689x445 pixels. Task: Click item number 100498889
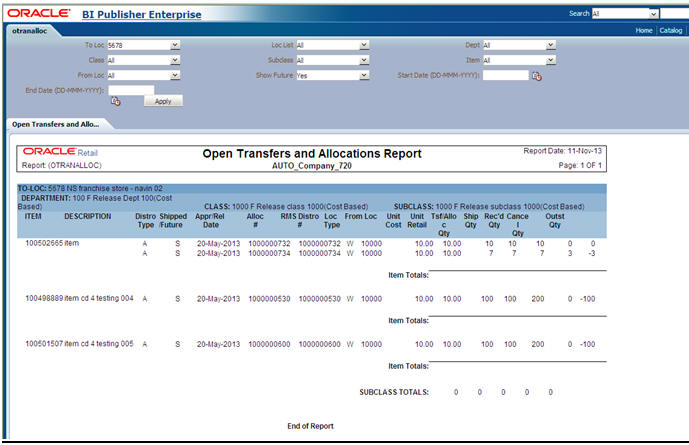(44, 298)
